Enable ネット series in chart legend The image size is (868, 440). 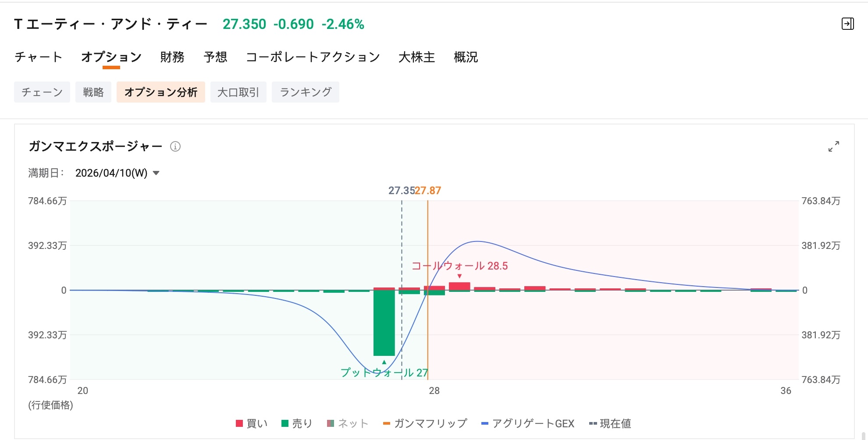[x=348, y=423]
